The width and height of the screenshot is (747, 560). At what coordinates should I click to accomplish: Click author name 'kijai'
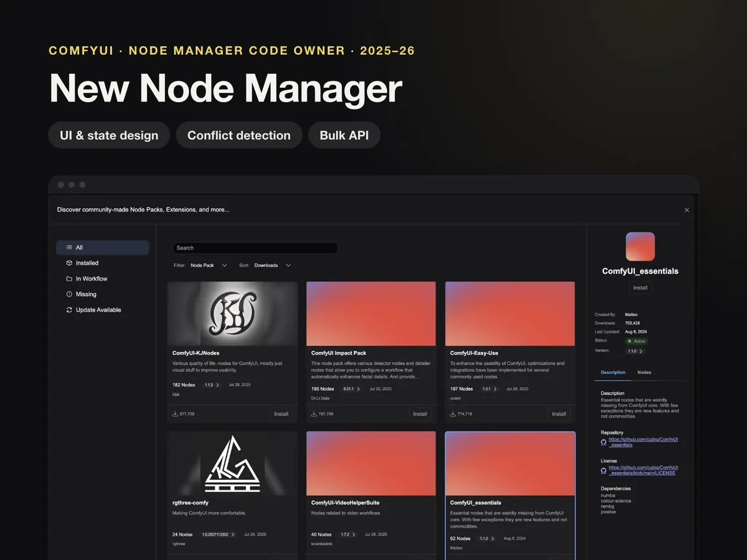point(177,394)
